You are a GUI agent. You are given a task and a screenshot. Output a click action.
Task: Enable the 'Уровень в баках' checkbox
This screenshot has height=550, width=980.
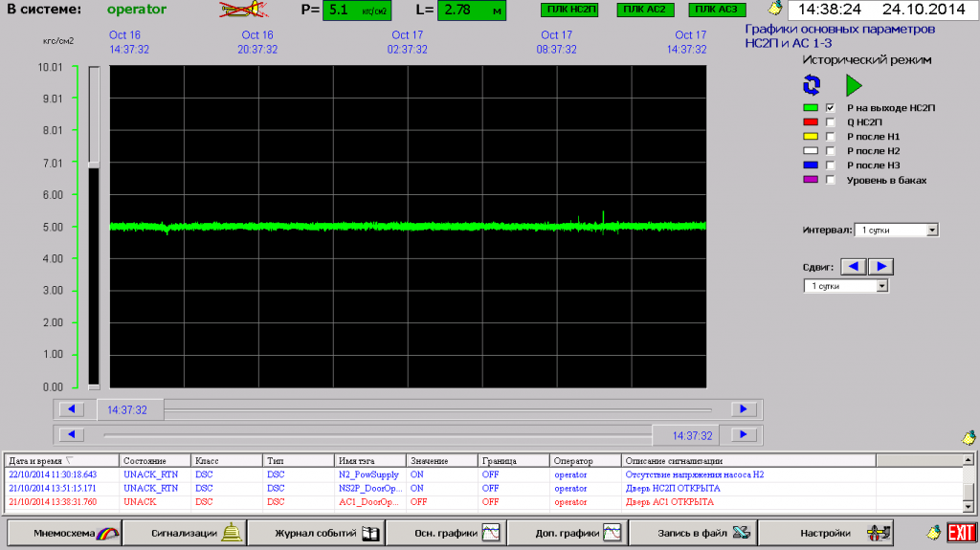[x=831, y=180]
